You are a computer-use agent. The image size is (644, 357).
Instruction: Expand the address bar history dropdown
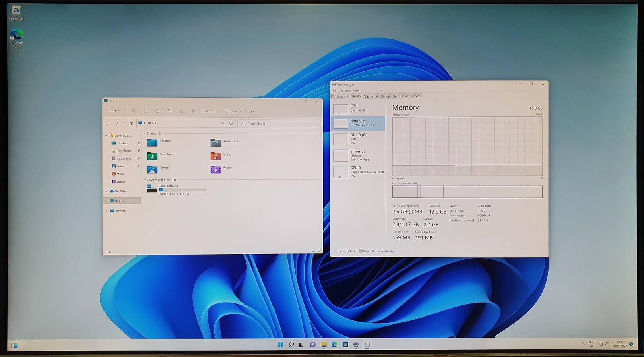(x=223, y=123)
